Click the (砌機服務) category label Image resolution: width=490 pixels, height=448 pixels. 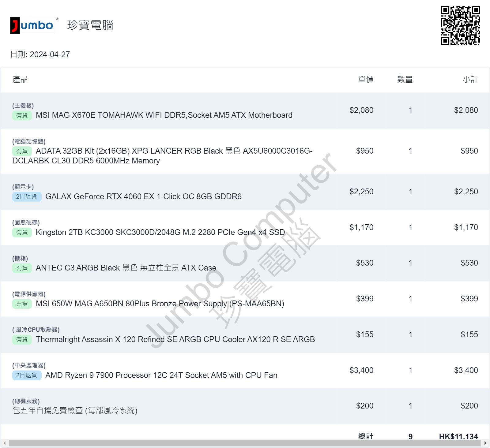[x=26, y=401]
